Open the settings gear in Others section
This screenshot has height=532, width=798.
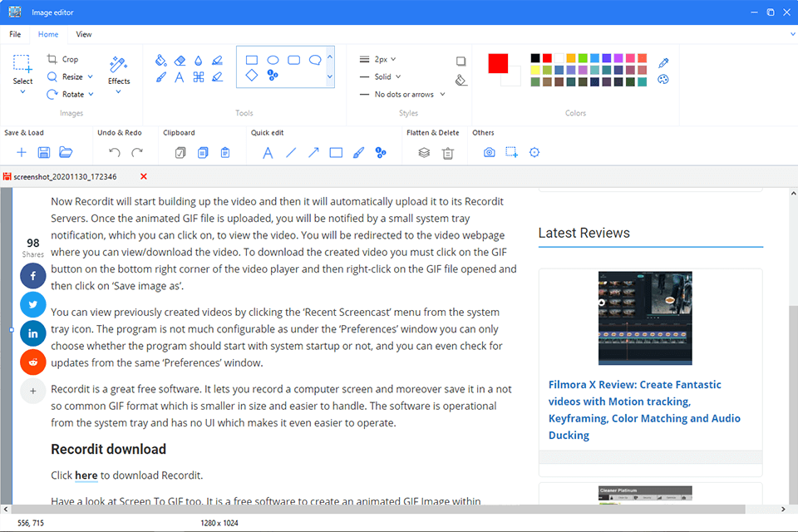(534, 152)
